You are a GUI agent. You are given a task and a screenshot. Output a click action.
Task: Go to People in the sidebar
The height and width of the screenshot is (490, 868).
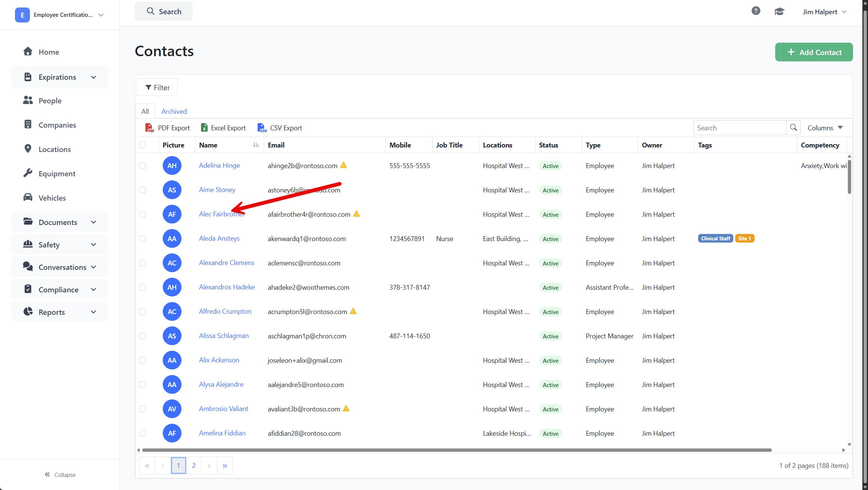[50, 101]
